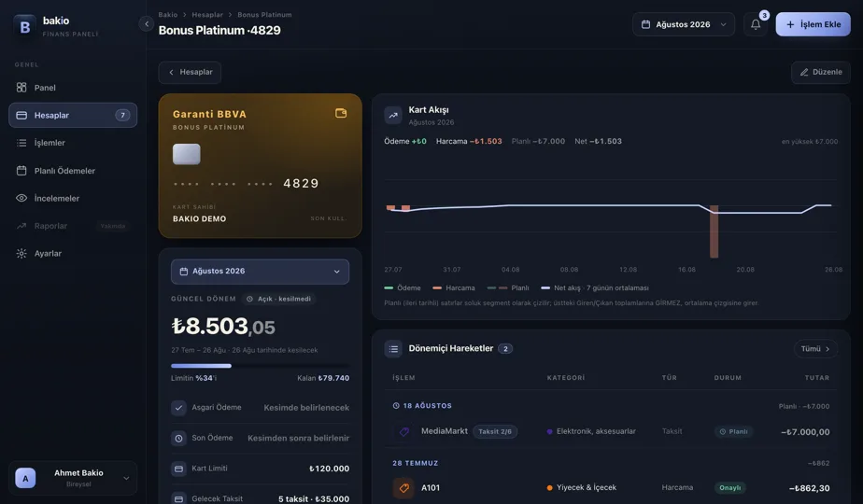Click the İşlemler list icon
The height and width of the screenshot is (504, 863).
pyautogui.click(x=21, y=143)
